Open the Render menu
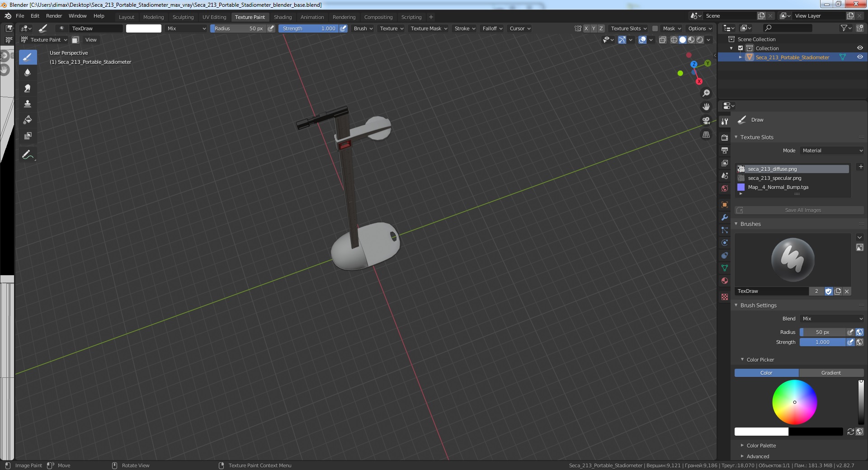Screen dimensions: 868x470 click(x=54, y=16)
